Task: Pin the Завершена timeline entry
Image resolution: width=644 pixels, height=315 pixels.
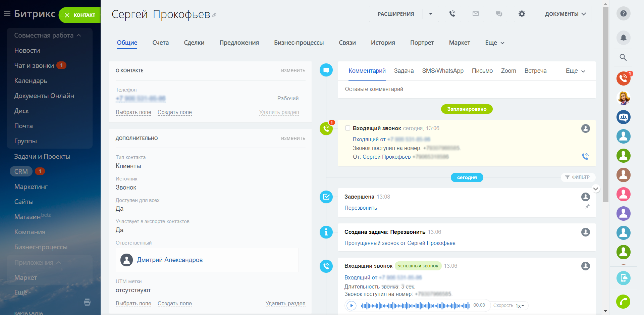Action: click(x=587, y=206)
